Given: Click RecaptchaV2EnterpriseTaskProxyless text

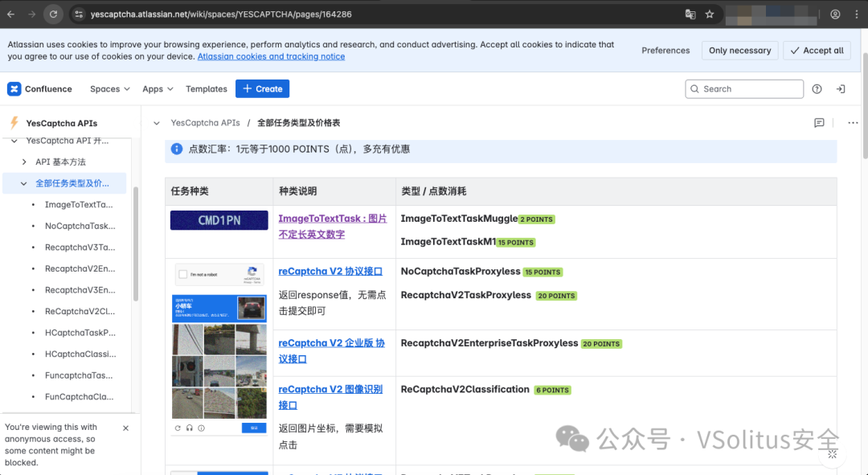Looking at the screenshot, I should (489, 343).
